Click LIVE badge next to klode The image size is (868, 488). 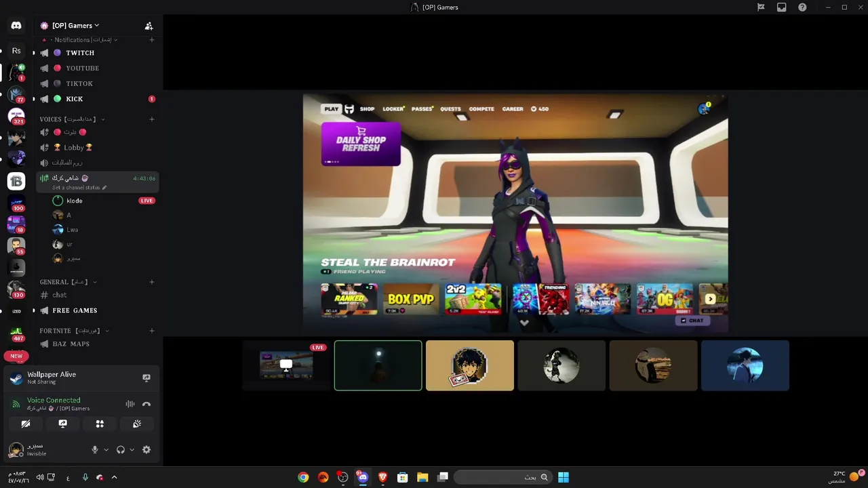point(146,201)
